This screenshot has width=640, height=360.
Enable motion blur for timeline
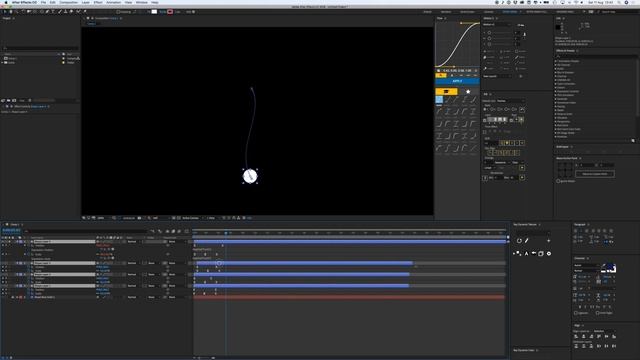pos(179,231)
